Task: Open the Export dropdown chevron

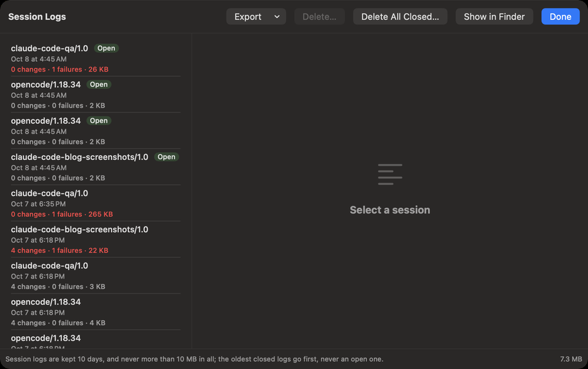Action: (x=277, y=17)
